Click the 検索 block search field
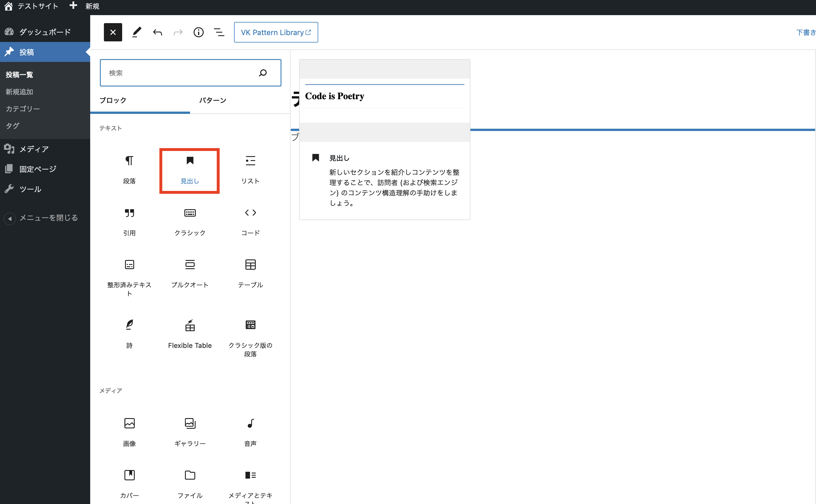816x504 pixels. pos(180,73)
